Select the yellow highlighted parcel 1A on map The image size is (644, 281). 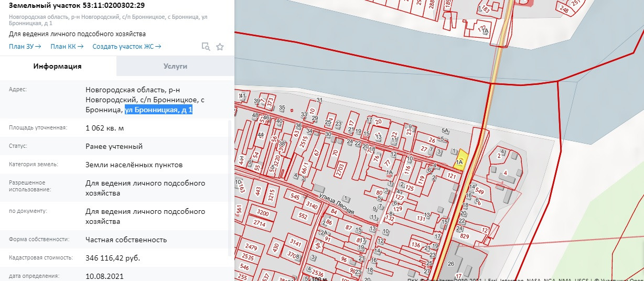(x=460, y=160)
